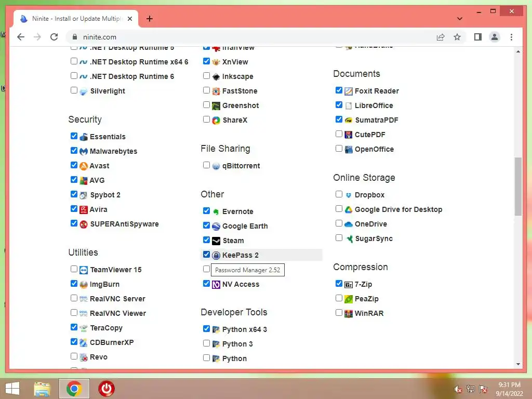Open the Chrome three-dot menu
The image size is (532, 399).
pyautogui.click(x=511, y=37)
